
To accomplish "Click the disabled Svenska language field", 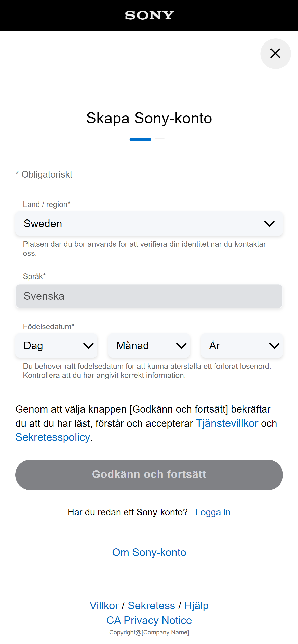I will 149,296.
